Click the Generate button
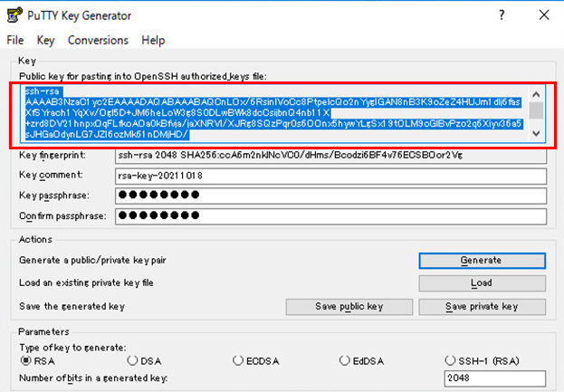Viewport: 564px width, 392px height. pos(482,261)
